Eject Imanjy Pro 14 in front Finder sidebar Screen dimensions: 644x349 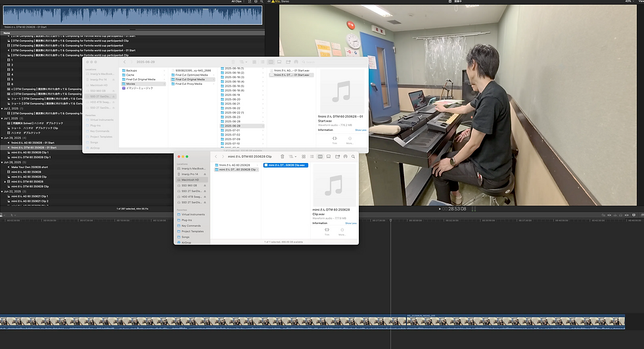coord(205,174)
